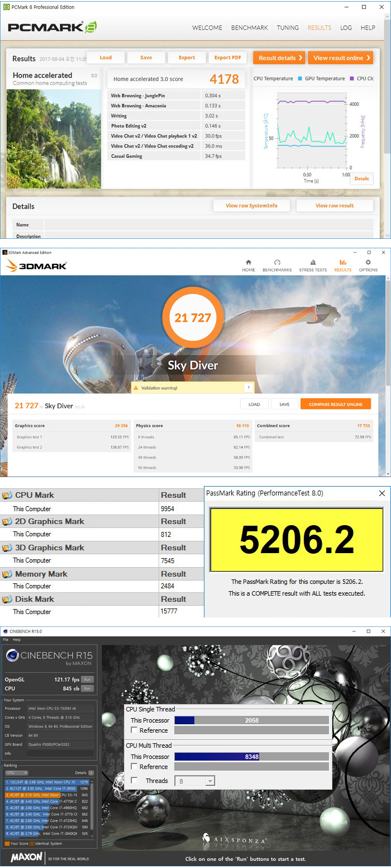Open PCMark Tuning tab
The height and width of the screenshot is (868, 391).
pyautogui.click(x=288, y=27)
